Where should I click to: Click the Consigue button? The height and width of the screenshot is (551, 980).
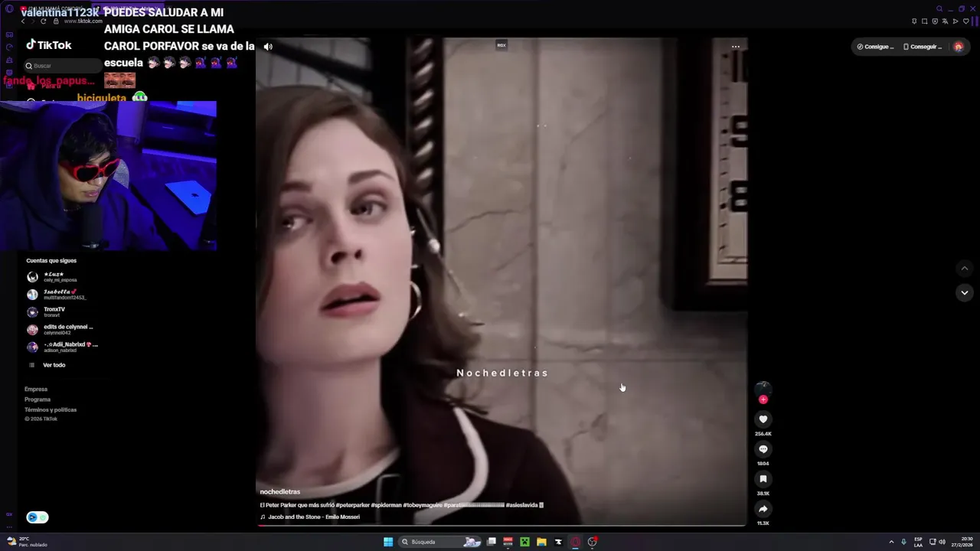click(875, 47)
